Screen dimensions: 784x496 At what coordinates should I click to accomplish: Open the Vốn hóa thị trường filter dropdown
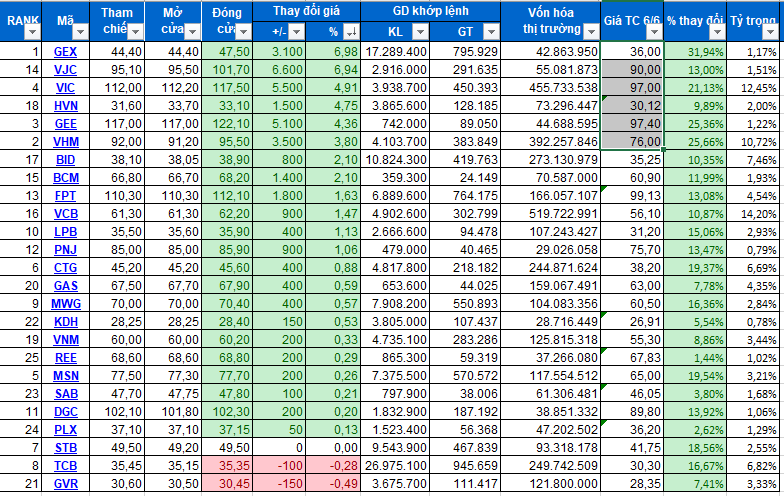click(592, 32)
